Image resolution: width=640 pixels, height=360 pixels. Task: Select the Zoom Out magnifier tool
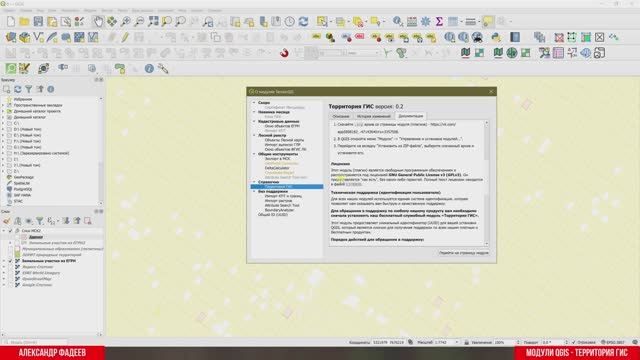pos(139,22)
